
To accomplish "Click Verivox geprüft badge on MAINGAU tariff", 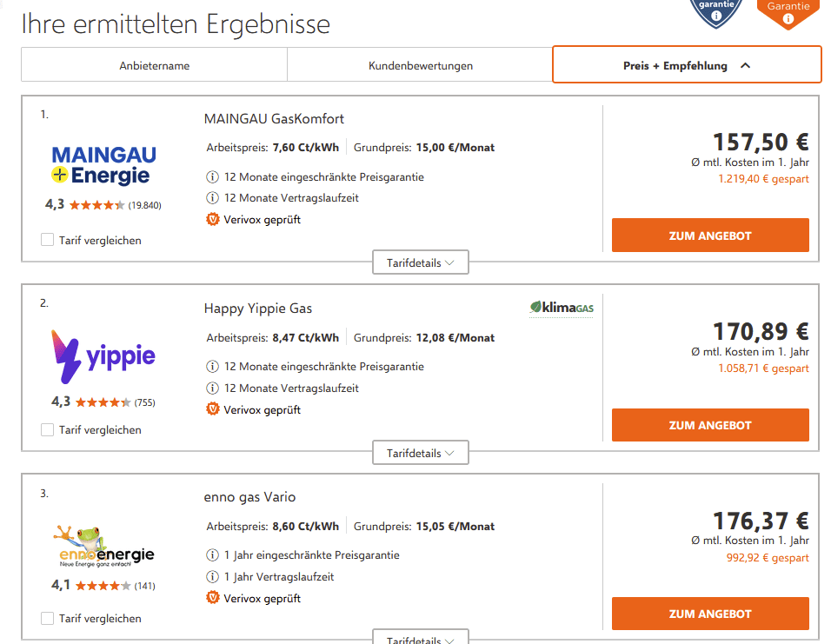I will 213,220.
